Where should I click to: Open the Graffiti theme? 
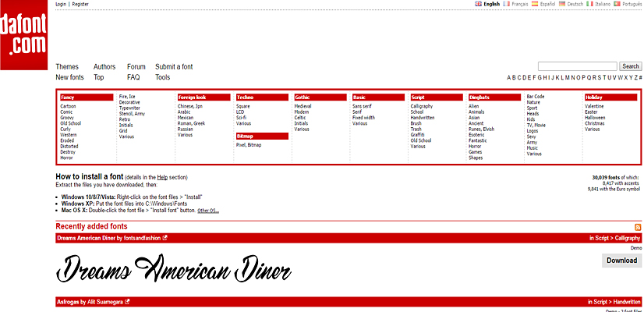click(417, 135)
